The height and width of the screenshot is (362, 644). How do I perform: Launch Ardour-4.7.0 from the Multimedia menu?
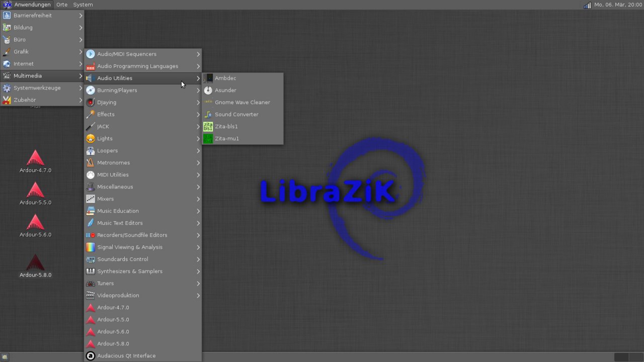(x=143, y=308)
